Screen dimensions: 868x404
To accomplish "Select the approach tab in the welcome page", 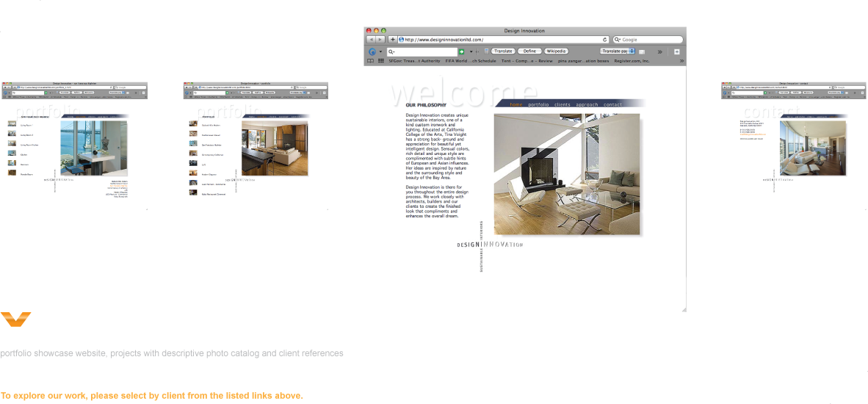I will point(587,104).
